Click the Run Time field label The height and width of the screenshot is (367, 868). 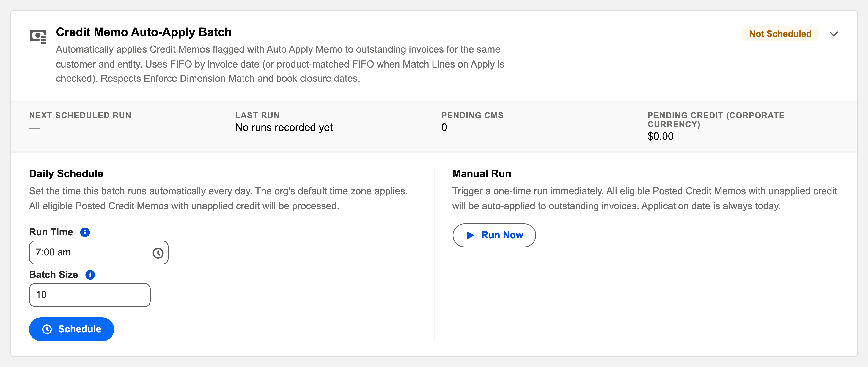pyautogui.click(x=51, y=232)
